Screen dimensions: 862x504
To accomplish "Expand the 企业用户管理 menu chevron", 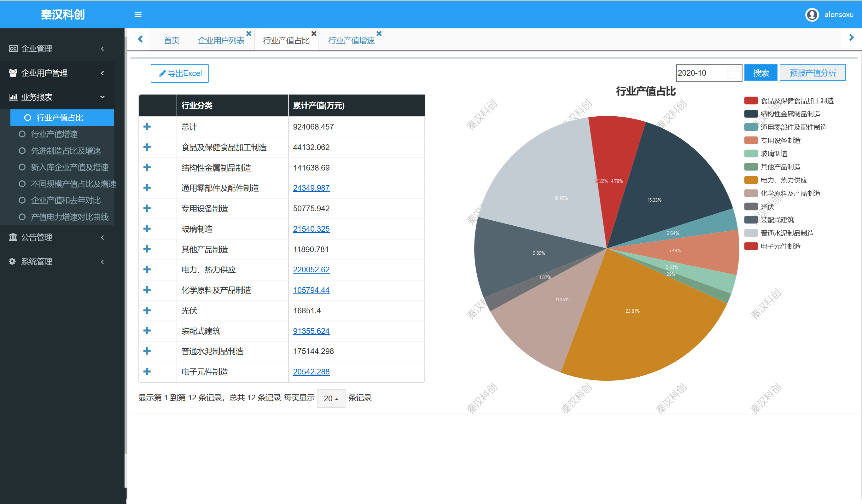I will 102,73.
